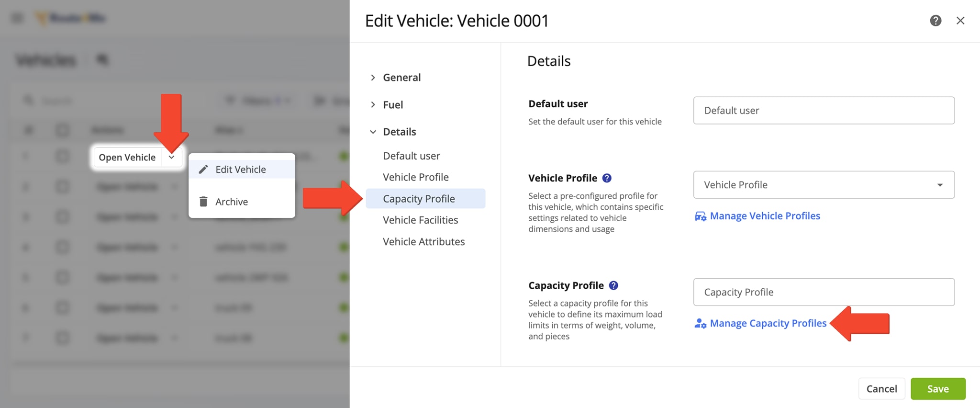Save the vehicle changes
The width and height of the screenshot is (980, 408).
938,389
